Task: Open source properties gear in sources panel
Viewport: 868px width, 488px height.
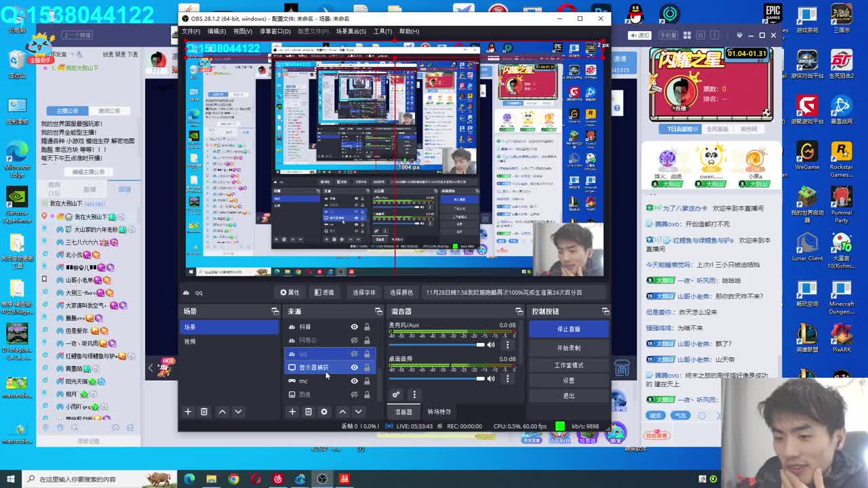Action: click(x=324, y=411)
